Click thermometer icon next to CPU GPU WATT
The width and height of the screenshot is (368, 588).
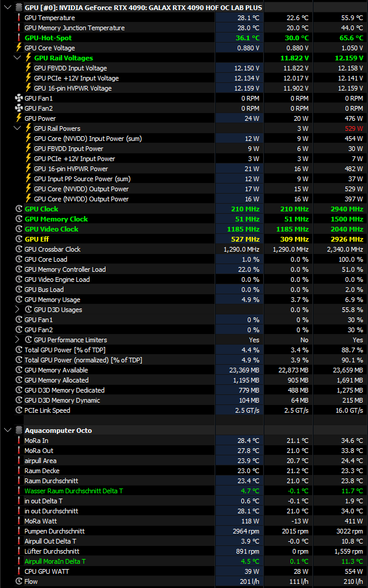[x=19, y=571]
